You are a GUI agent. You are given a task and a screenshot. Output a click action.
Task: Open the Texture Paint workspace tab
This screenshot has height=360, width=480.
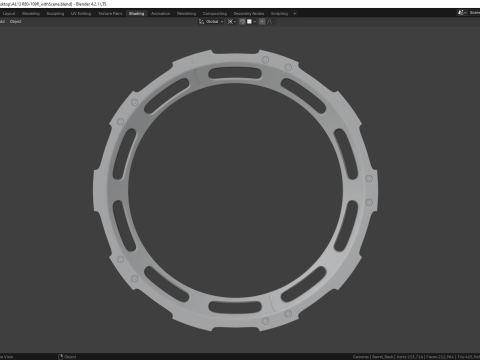[x=110, y=14]
